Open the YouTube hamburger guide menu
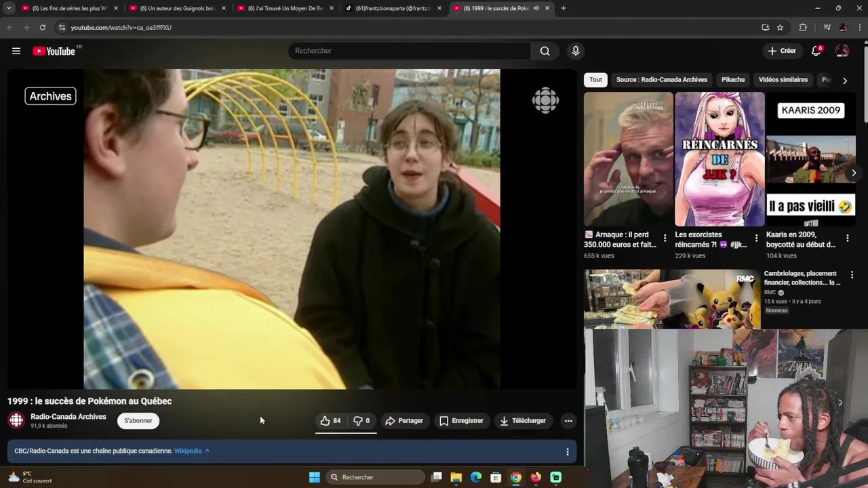The width and height of the screenshot is (868, 488). (16, 51)
